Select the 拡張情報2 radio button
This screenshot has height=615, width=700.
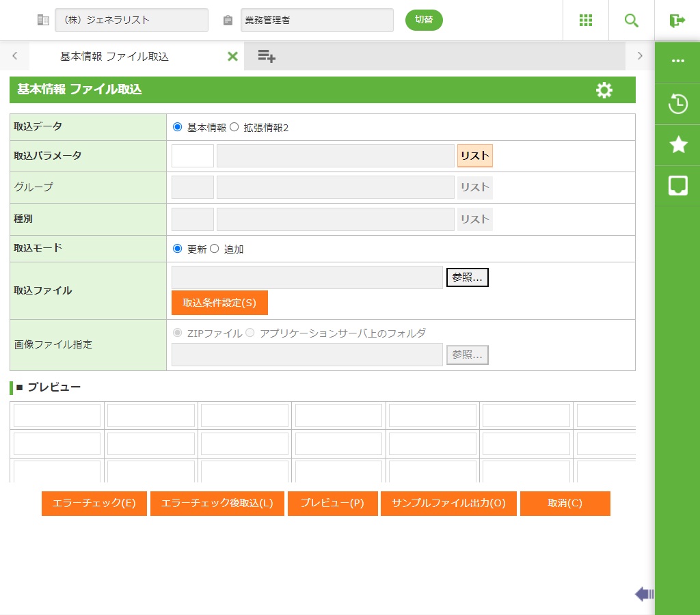click(234, 127)
